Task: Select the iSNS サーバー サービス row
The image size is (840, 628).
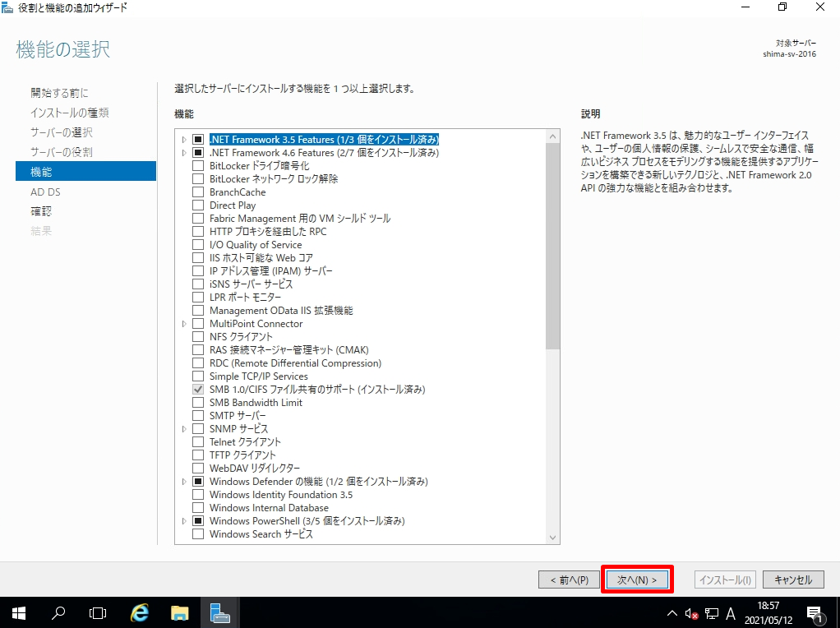Action: point(252,284)
